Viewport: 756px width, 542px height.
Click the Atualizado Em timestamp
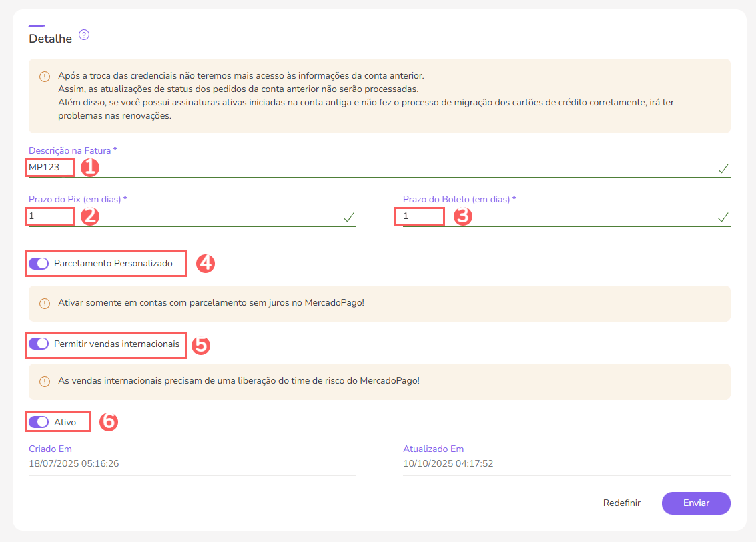click(448, 463)
